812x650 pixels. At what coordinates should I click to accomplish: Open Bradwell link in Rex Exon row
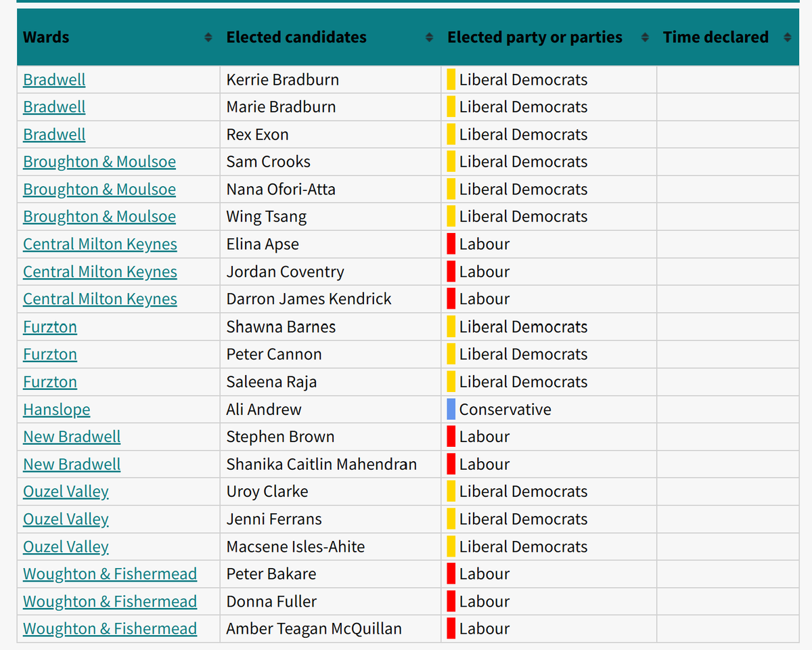54,135
